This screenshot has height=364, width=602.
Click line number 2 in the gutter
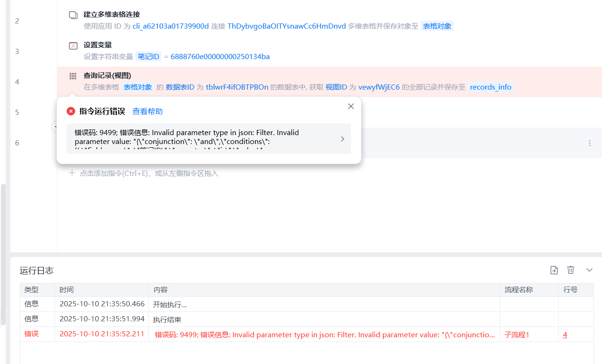click(17, 21)
